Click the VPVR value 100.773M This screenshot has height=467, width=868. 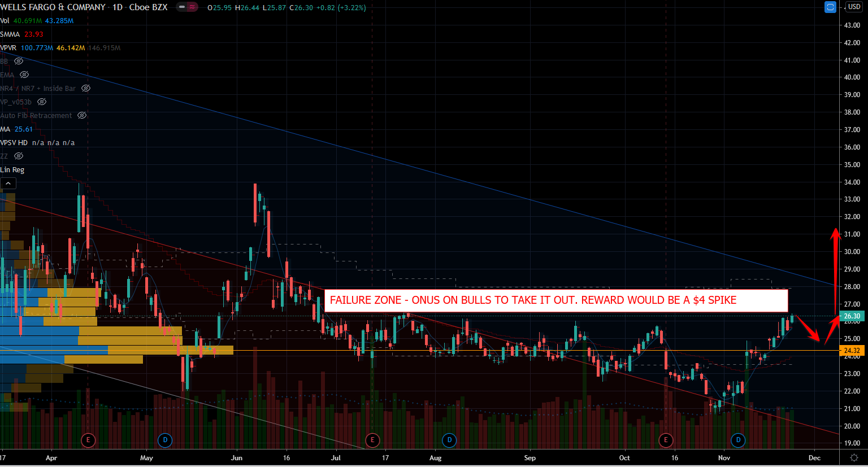coord(37,48)
